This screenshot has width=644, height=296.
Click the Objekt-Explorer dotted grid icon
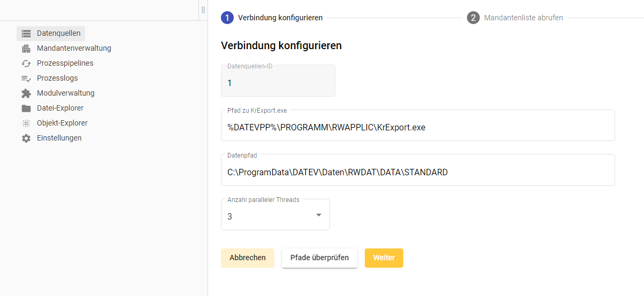point(26,123)
